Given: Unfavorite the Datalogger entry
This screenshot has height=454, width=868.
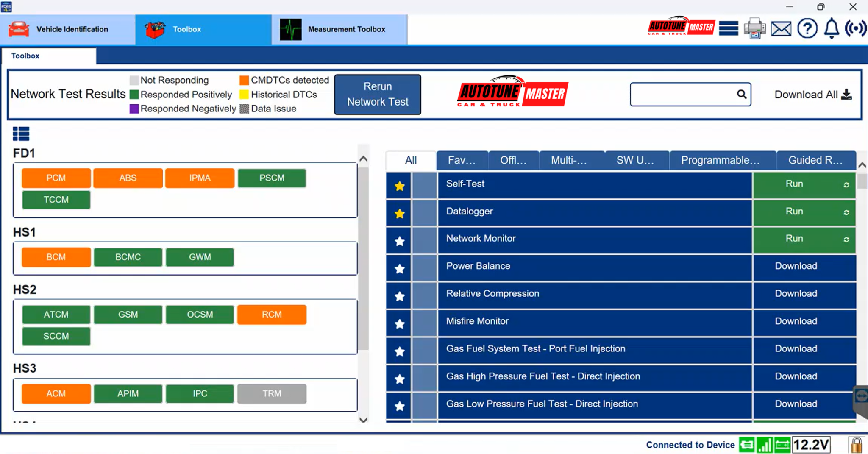Looking at the screenshot, I should pyautogui.click(x=399, y=213).
